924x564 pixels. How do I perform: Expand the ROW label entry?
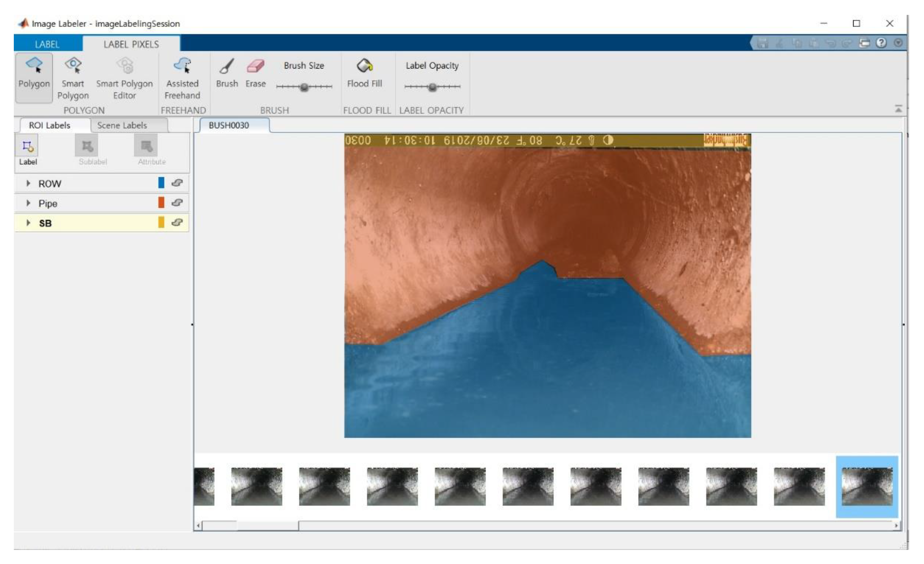(28, 183)
